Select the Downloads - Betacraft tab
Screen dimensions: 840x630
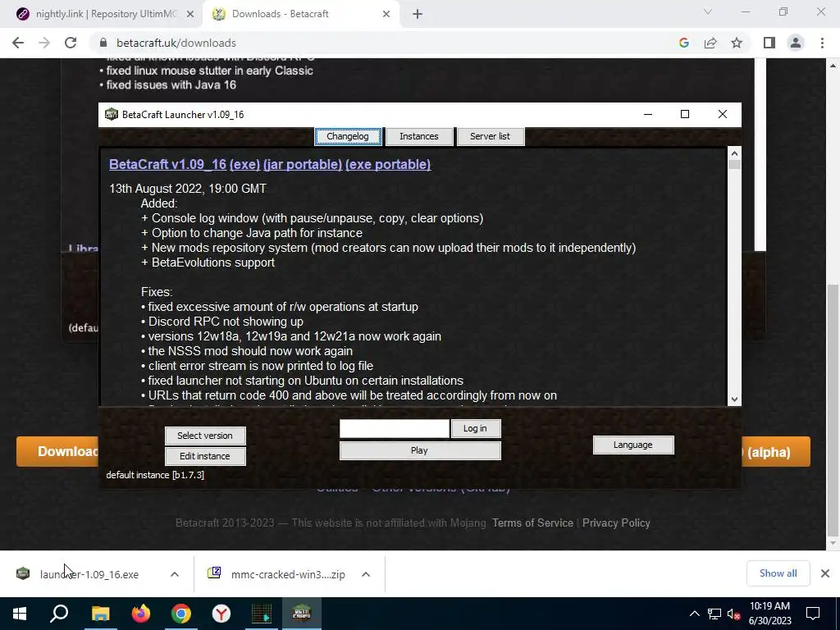[300, 14]
